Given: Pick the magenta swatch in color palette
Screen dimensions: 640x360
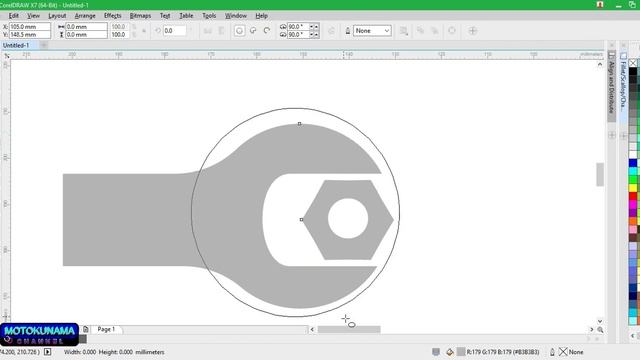Looking at the screenshot, I should pyautogui.click(x=633, y=204).
